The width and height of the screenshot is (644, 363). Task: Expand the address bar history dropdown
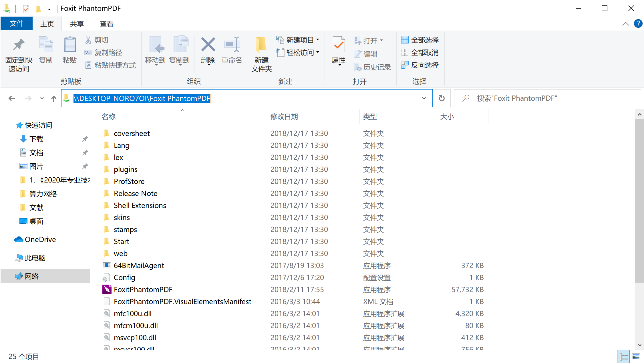tap(424, 98)
